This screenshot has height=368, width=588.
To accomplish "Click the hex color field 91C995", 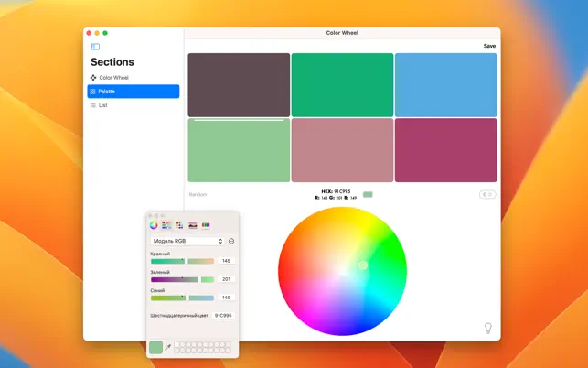I will (x=223, y=316).
